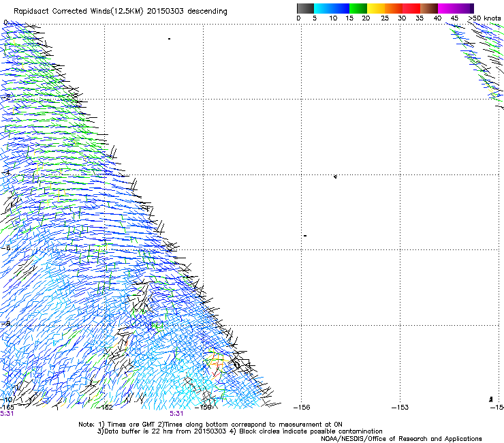This screenshot has height=443, width=504.
Task: Click the '-162' longitude axis label
Action: pos(105,408)
